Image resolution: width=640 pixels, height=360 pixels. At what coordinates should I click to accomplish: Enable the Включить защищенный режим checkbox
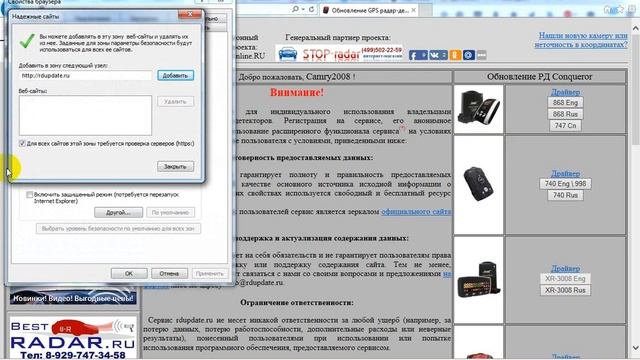click(29, 195)
